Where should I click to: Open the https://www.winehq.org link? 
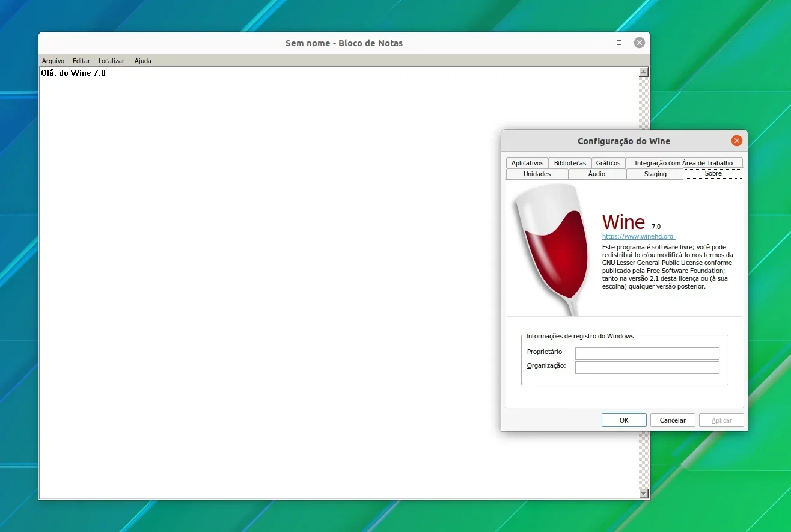click(638, 237)
